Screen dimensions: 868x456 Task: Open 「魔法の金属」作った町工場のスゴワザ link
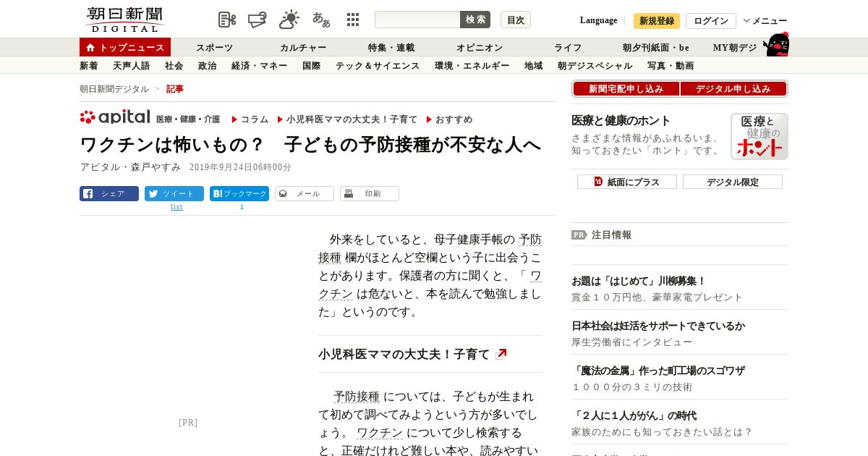658,371
